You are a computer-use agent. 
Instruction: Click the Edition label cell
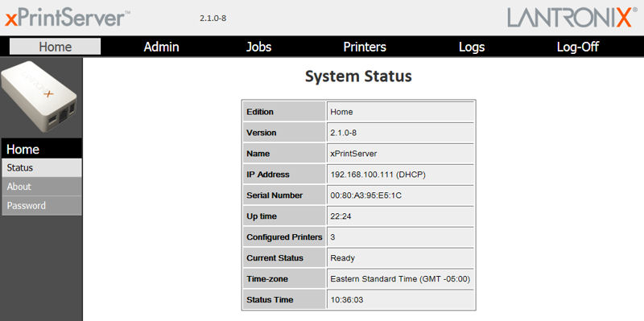coord(284,112)
